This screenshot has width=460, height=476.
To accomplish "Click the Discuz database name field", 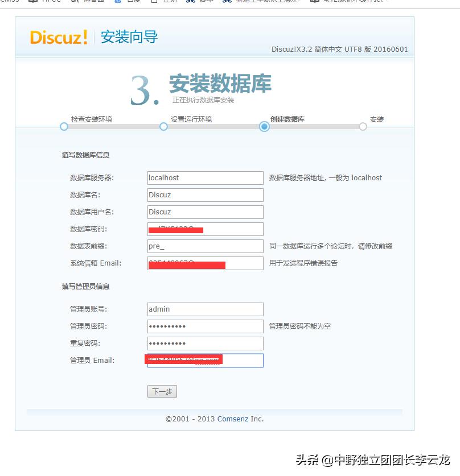I will click(x=205, y=194).
